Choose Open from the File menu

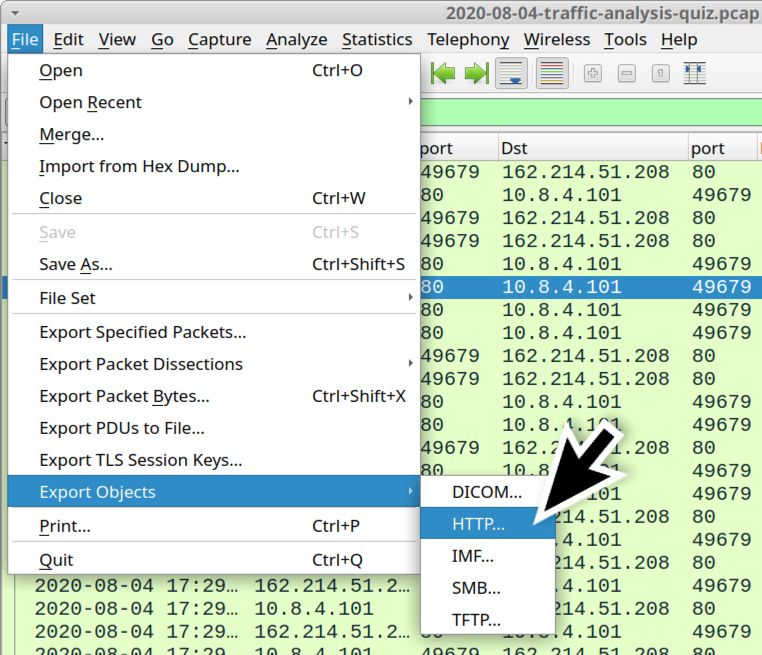(214, 70)
